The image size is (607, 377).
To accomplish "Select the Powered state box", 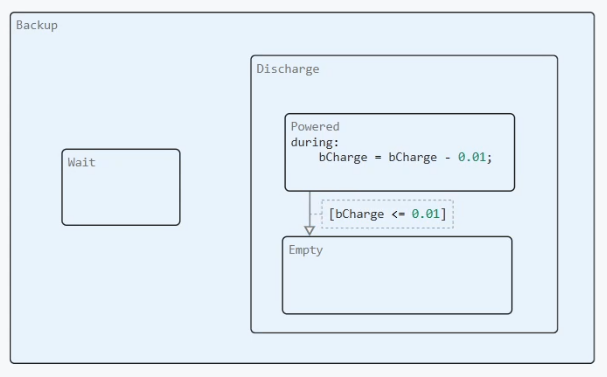I will click(x=400, y=152).
